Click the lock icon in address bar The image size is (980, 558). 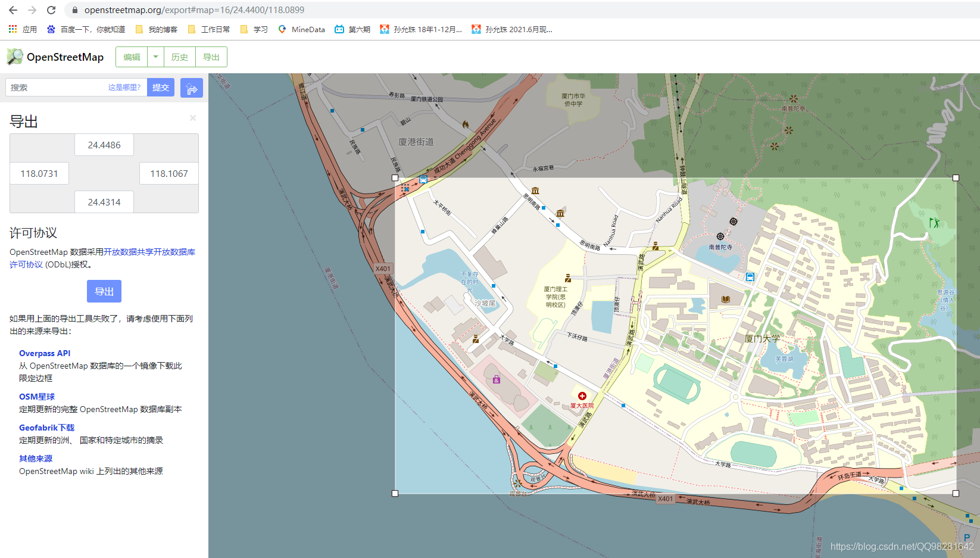pyautogui.click(x=75, y=10)
